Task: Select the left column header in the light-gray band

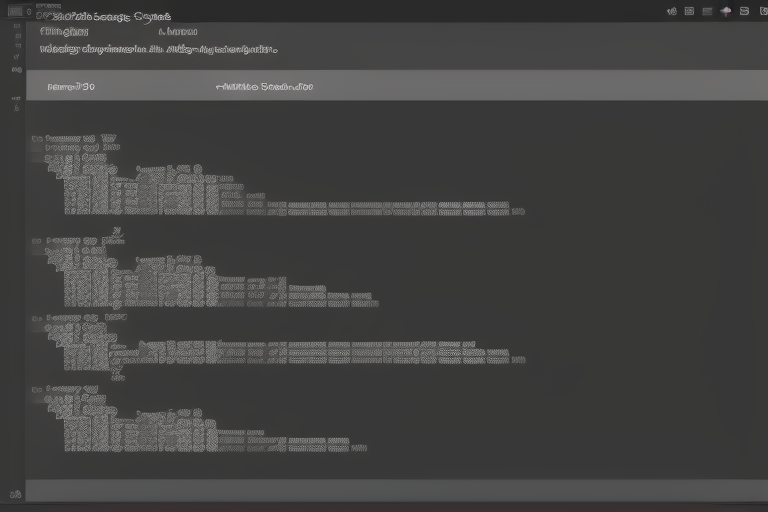Action: point(71,87)
